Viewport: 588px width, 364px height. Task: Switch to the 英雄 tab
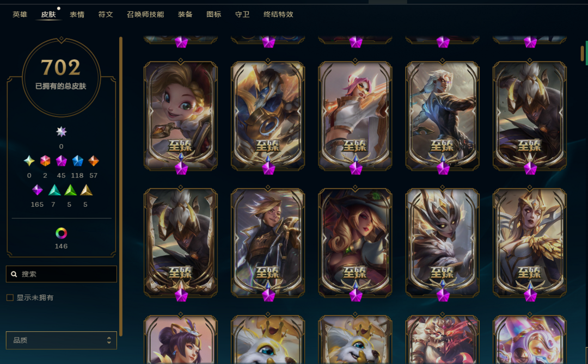[20, 14]
